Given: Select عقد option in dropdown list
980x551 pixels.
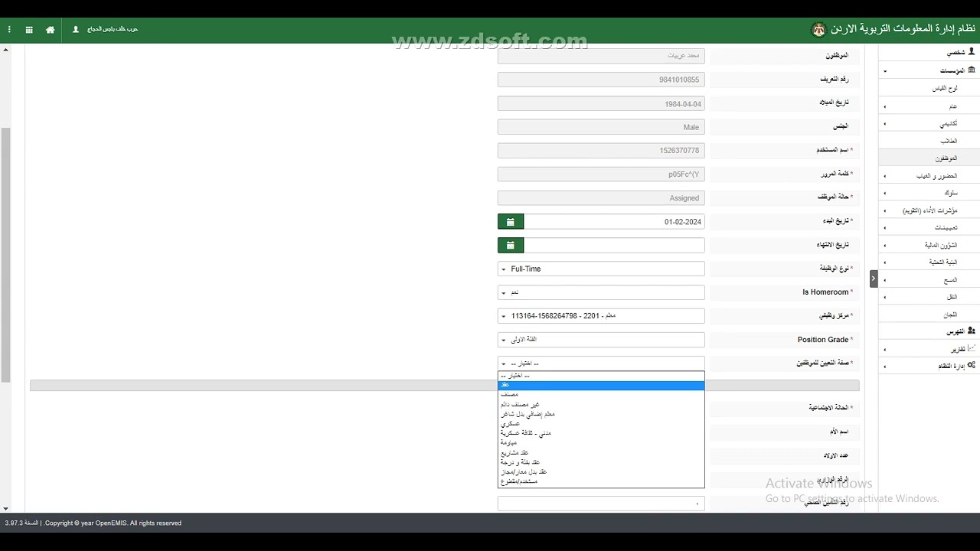Looking at the screenshot, I should (x=601, y=386).
